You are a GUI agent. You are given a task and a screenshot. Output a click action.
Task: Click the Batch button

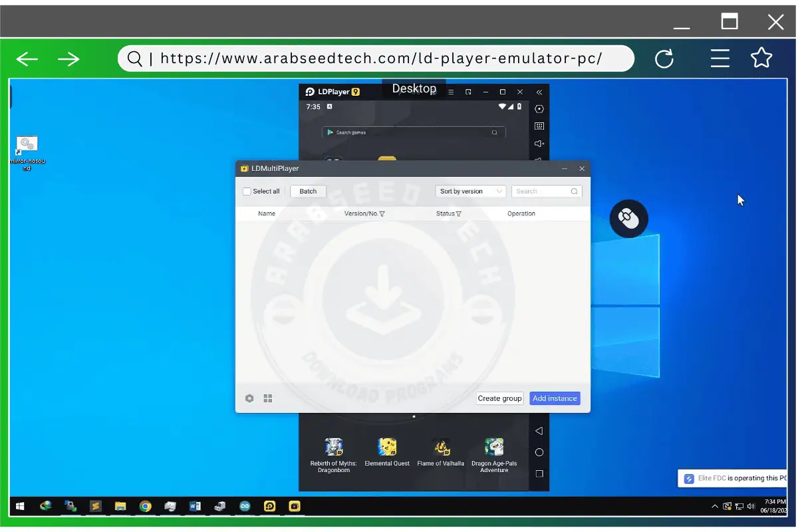point(308,192)
